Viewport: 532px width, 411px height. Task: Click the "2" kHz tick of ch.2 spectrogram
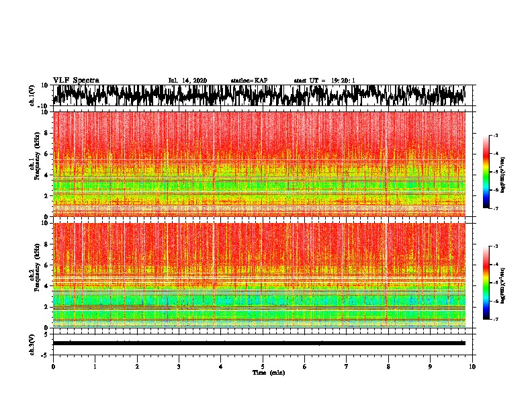click(x=46, y=307)
